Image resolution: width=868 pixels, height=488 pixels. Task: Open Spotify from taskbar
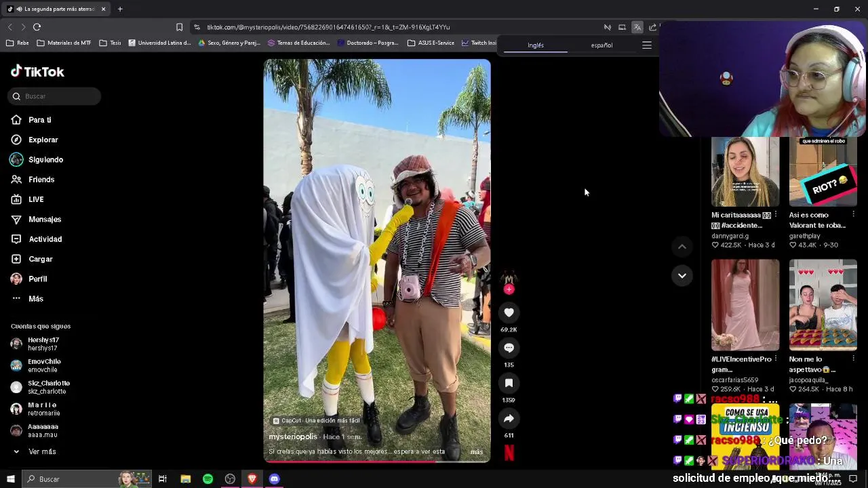click(208, 479)
